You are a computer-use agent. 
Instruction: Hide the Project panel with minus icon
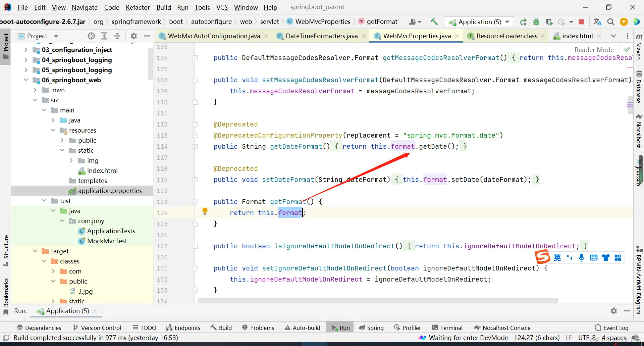(x=147, y=36)
